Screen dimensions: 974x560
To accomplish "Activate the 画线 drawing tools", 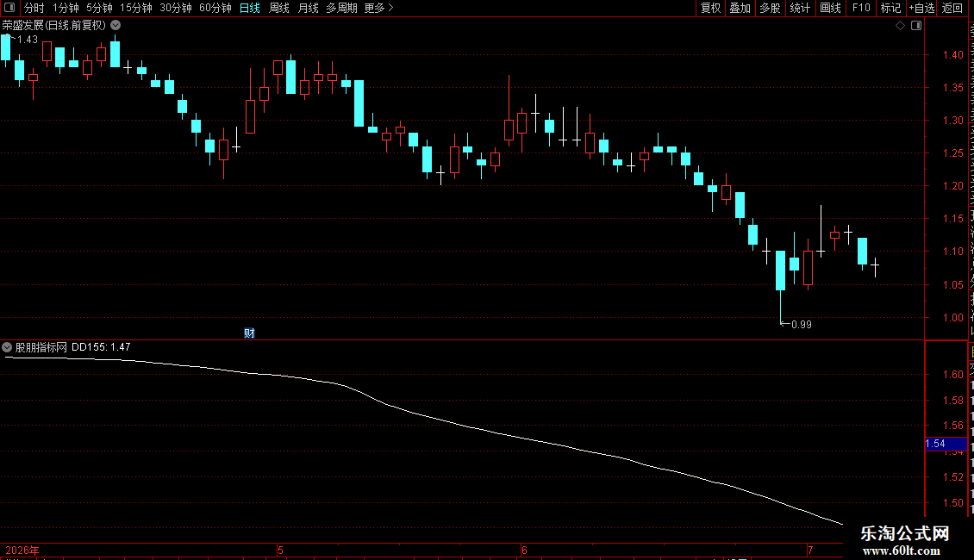I will [x=830, y=8].
